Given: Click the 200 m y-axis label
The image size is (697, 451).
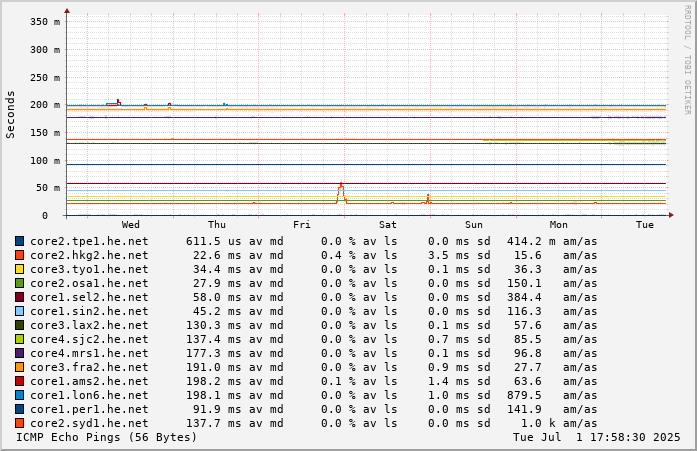Looking at the screenshot, I should pos(45,105).
